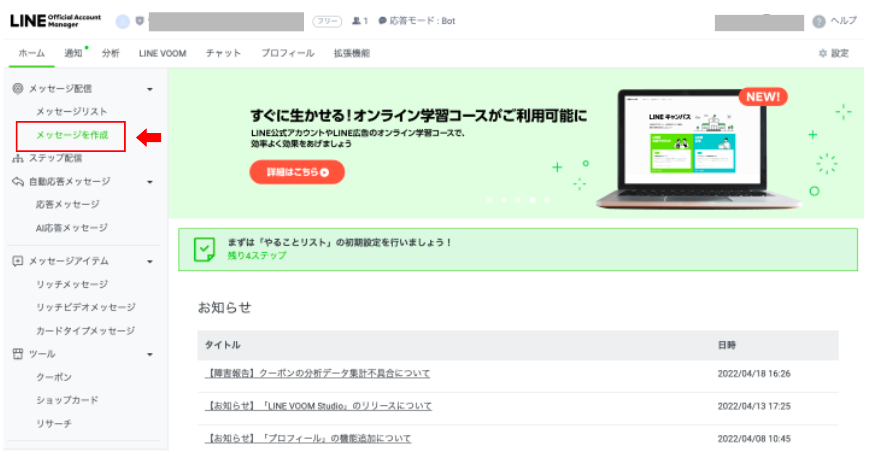Collapse the メッセージアイテム section arrow
This screenshot has height=455, width=882.
pos(150,262)
